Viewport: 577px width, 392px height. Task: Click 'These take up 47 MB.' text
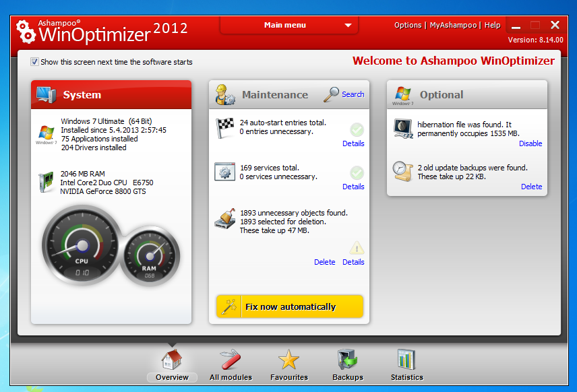click(274, 230)
